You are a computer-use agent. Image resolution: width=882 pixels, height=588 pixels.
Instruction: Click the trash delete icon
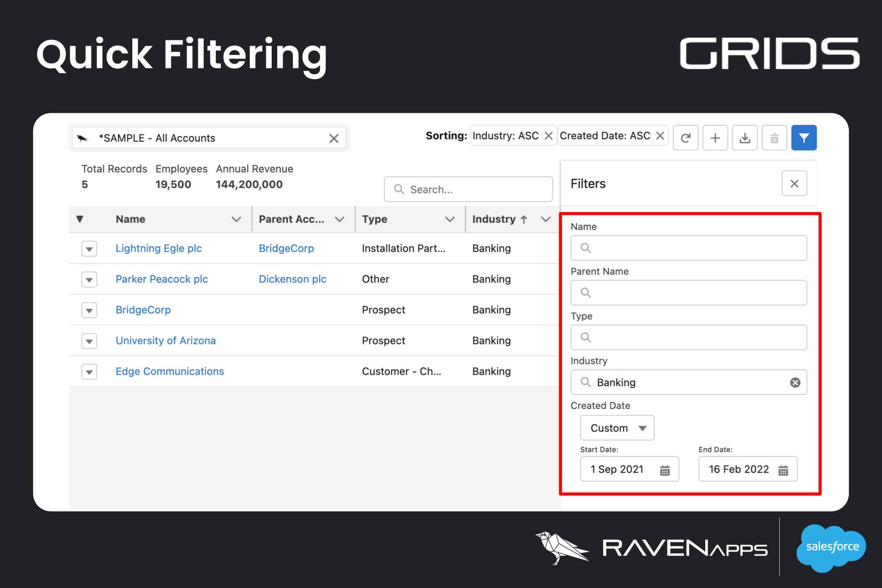[x=774, y=138]
